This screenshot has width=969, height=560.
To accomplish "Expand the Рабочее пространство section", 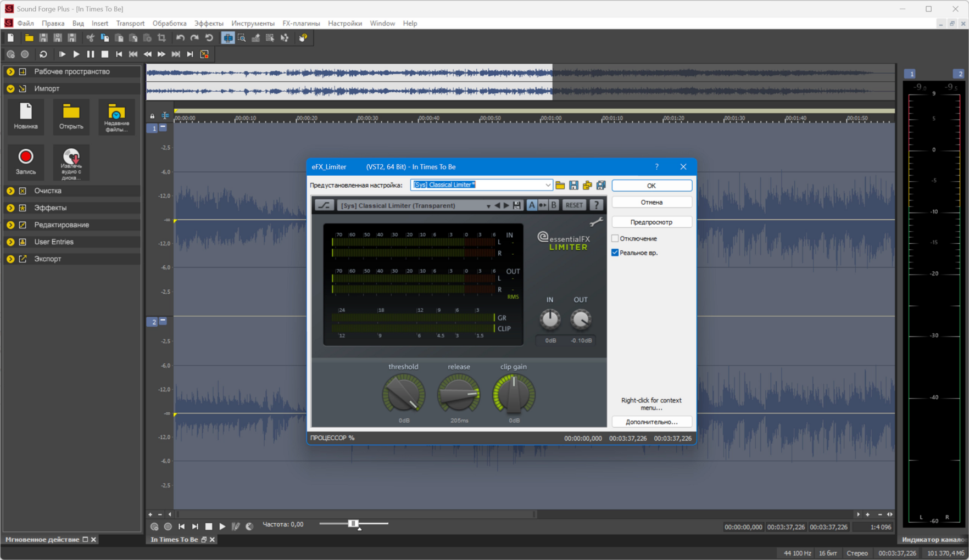I will coord(10,71).
